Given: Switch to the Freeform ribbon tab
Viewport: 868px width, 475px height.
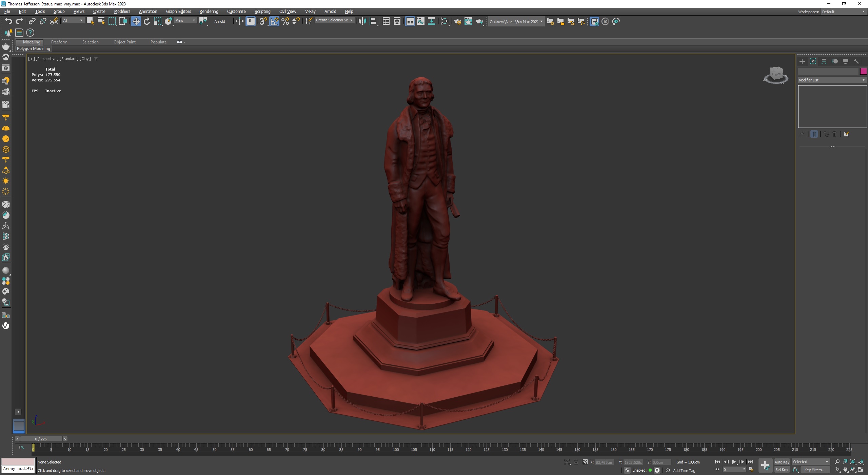Looking at the screenshot, I should pos(59,42).
